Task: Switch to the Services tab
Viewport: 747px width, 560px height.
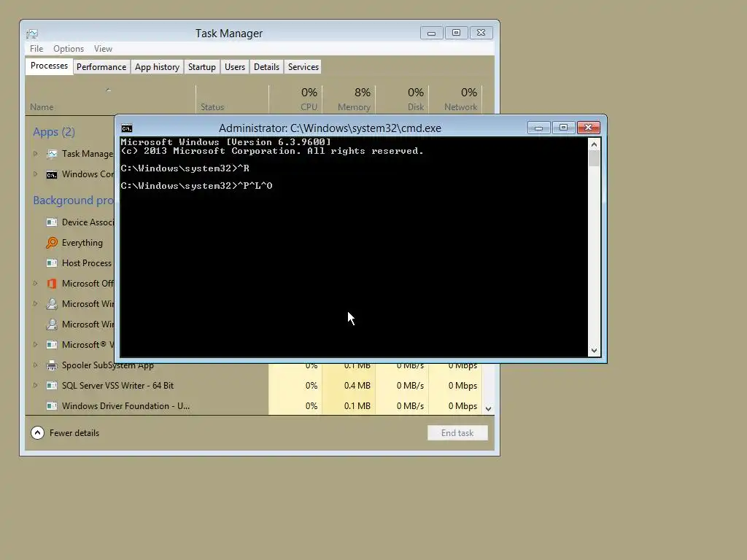Action: [303, 67]
